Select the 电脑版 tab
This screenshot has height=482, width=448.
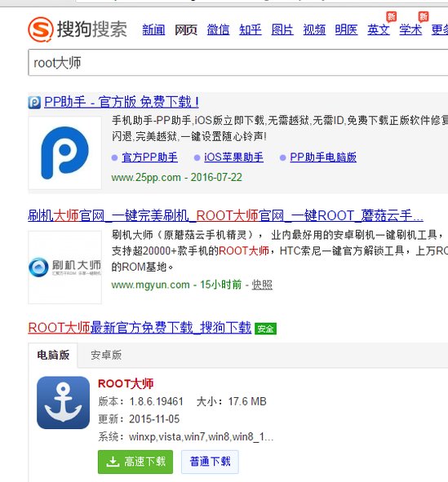(53, 356)
